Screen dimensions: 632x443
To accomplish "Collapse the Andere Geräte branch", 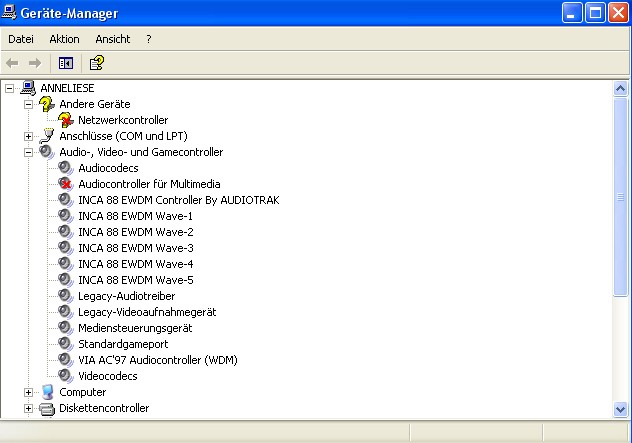I will (x=28, y=104).
